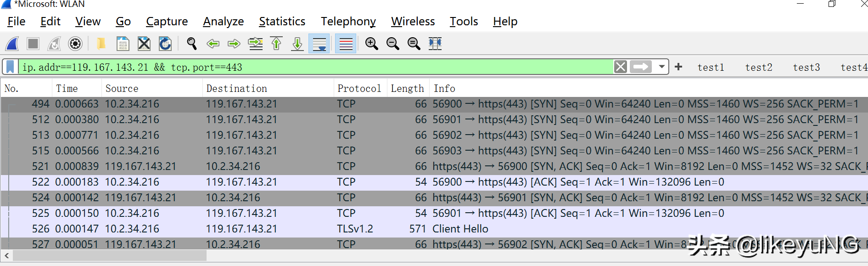Select packet 521 SYN, ACK row
This screenshot has height=266, width=868.
(x=434, y=167)
